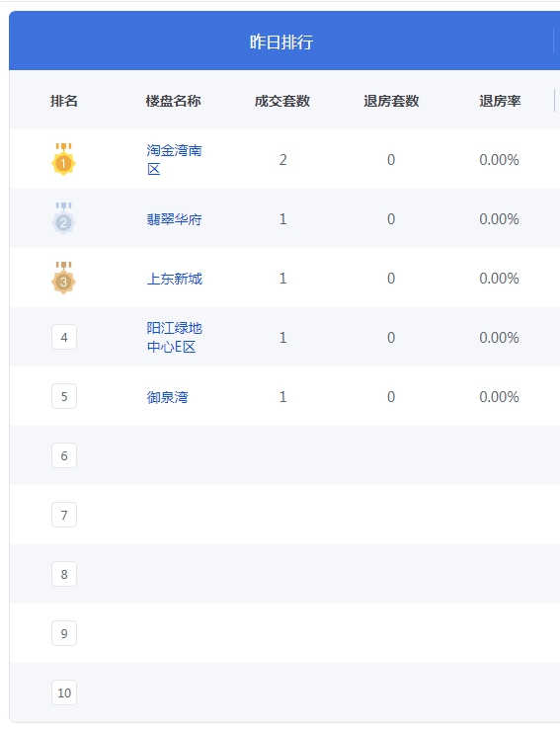Click 成交套数 value 1 for 御泉湾
Screen dimensions: 560x732
[x=282, y=397]
